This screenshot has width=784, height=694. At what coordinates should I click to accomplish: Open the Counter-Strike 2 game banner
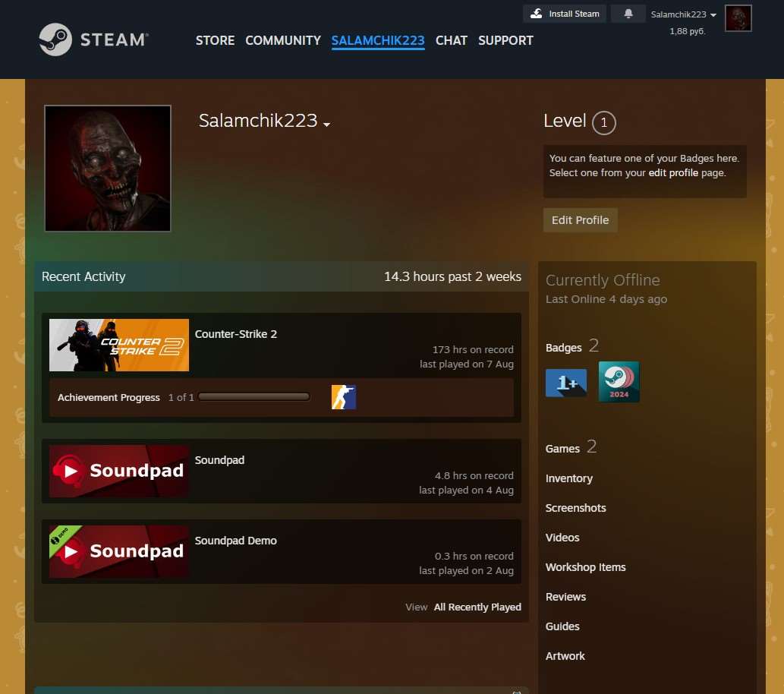(x=119, y=345)
